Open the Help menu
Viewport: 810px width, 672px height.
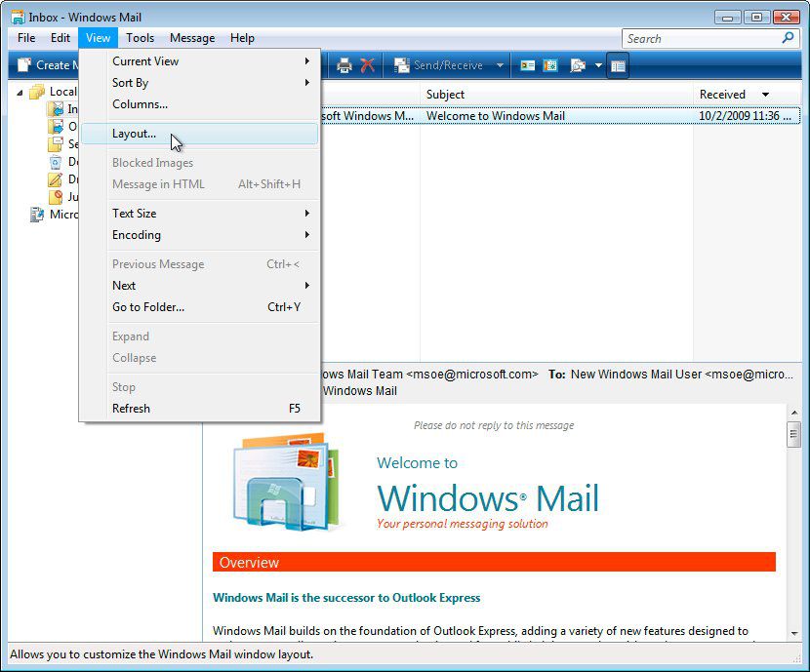click(x=242, y=38)
